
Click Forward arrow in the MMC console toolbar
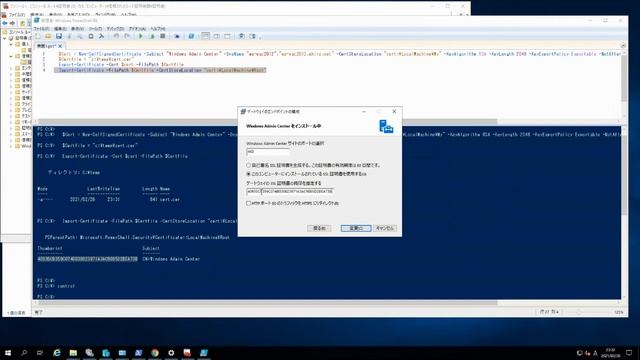point(13,23)
